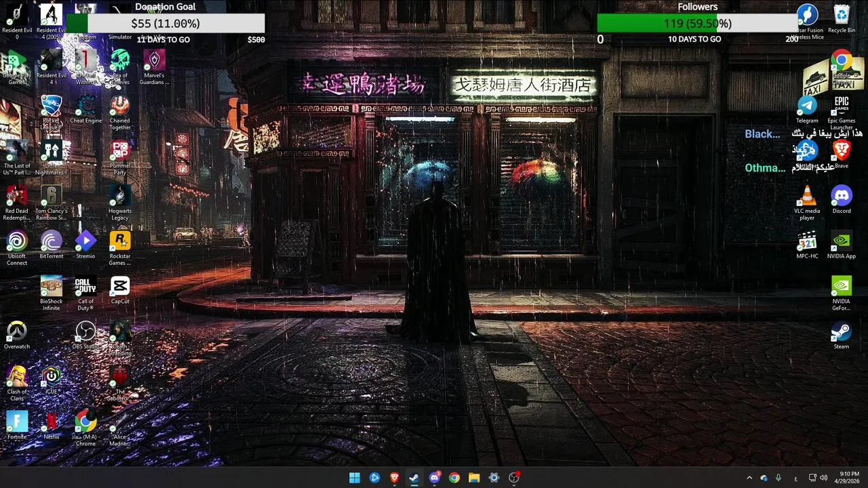This screenshot has height=488, width=868.
Task: Select the iCUE desktop shortcut
Action: click(x=51, y=381)
